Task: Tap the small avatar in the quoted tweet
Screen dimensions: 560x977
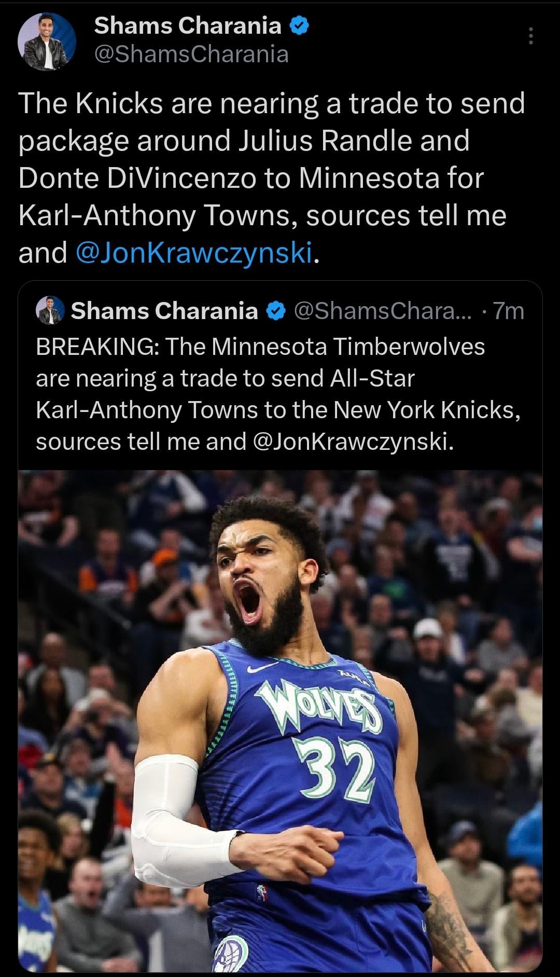Action: [x=50, y=311]
